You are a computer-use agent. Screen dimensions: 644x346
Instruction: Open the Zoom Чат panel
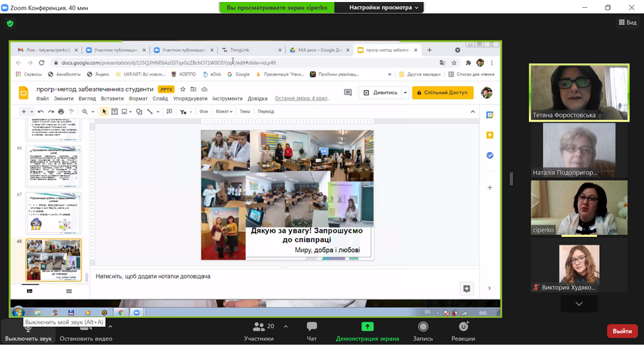(x=311, y=331)
